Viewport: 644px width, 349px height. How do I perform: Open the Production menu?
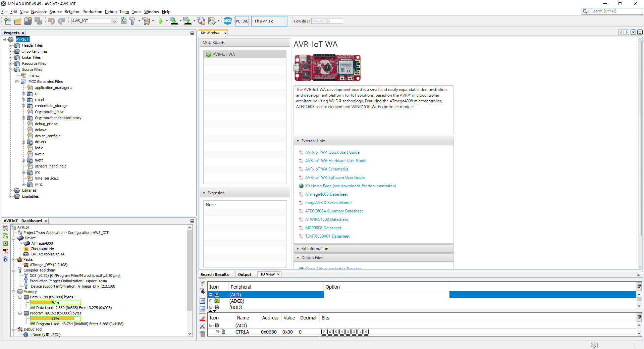tap(92, 12)
